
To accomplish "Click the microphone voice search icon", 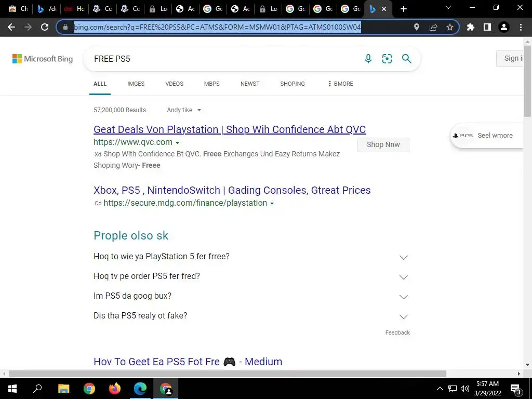I will tap(368, 59).
